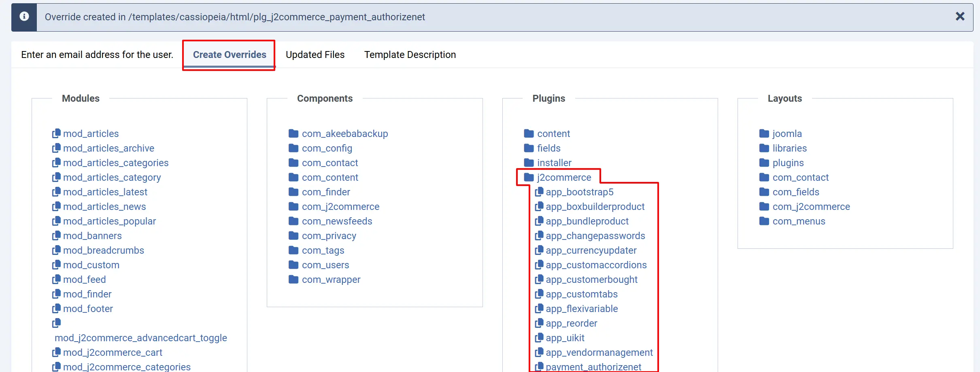This screenshot has height=372, width=980.
Task: Click the folder icon beside installer
Action: [x=529, y=162]
